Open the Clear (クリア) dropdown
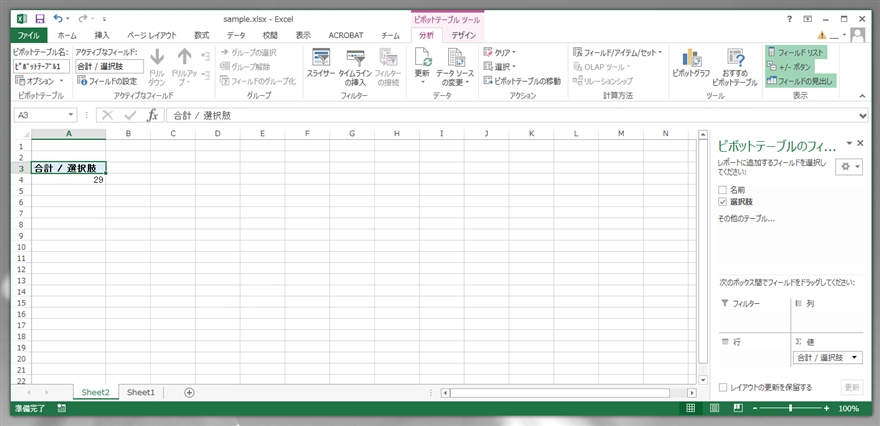Screen dimensions: 880x426 [499, 52]
